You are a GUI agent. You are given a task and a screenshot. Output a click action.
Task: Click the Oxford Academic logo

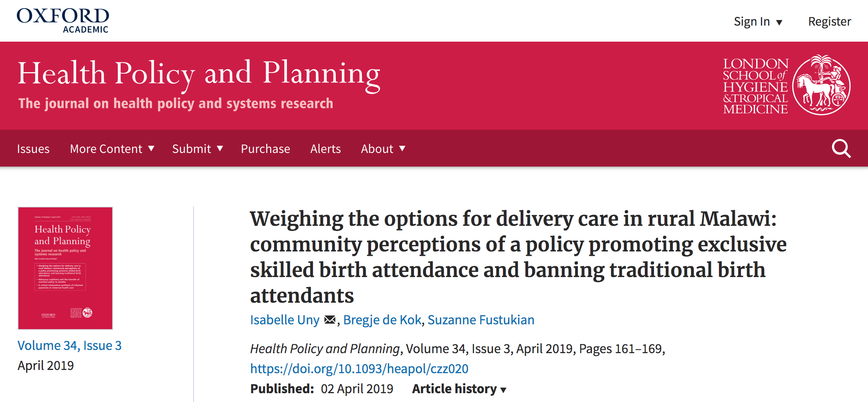pyautogui.click(x=63, y=20)
